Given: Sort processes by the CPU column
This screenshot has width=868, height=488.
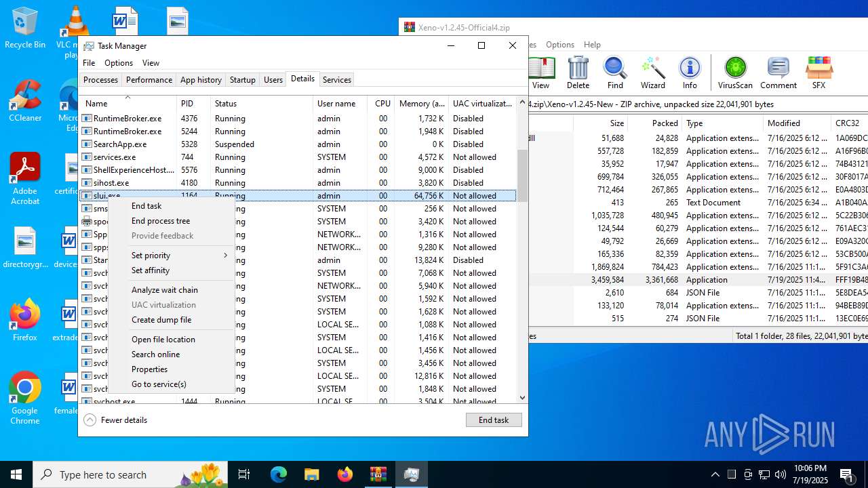Looking at the screenshot, I should pos(382,104).
